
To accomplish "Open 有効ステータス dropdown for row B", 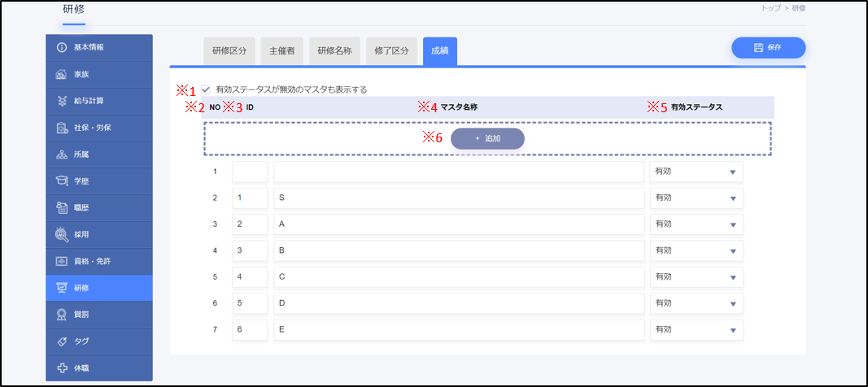I will click(696, 251).
